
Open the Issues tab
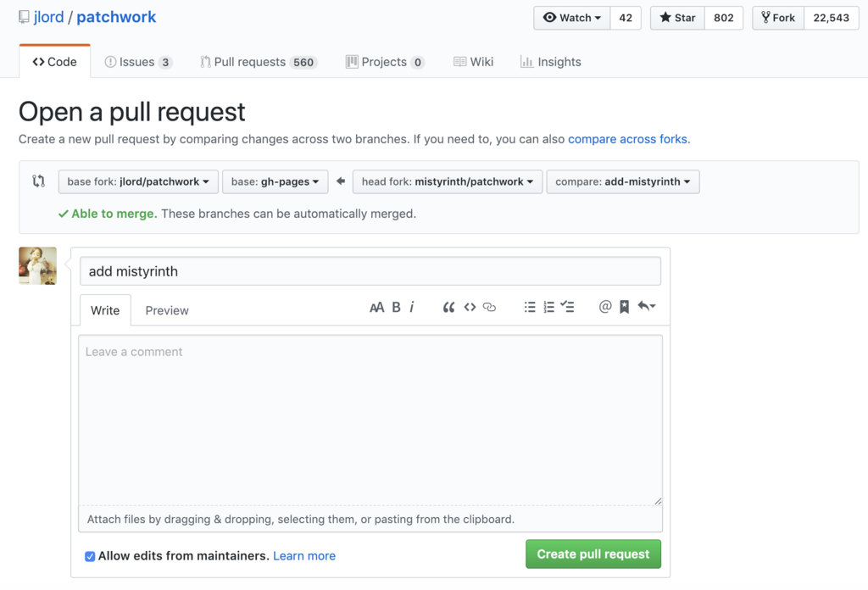[138, 62]
